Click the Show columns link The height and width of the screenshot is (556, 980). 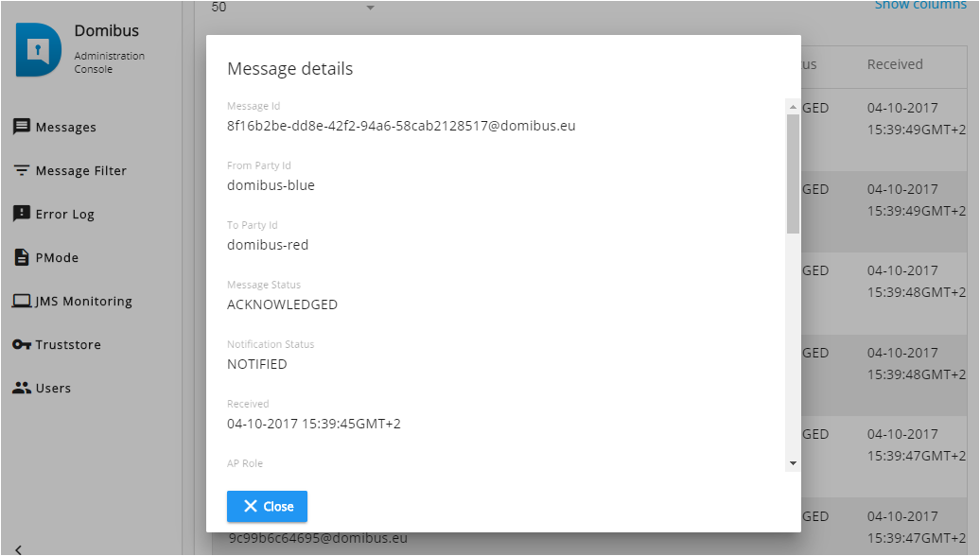919,6
